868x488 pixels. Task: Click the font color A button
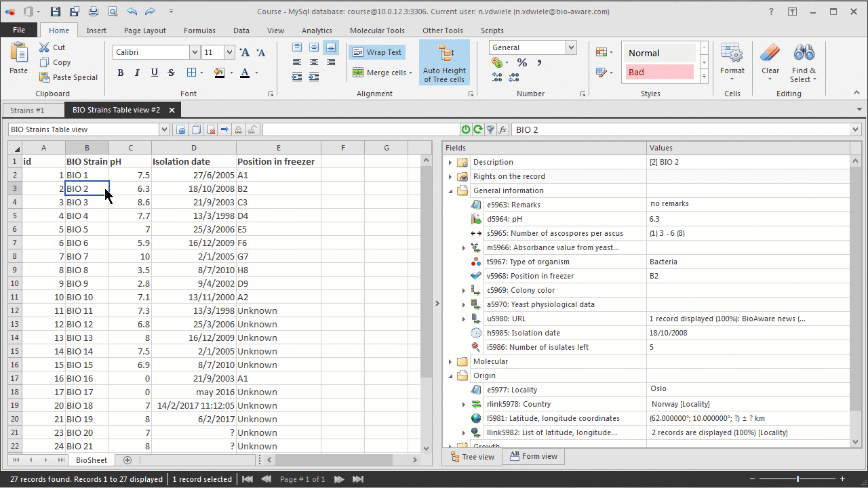coord(245,73)
